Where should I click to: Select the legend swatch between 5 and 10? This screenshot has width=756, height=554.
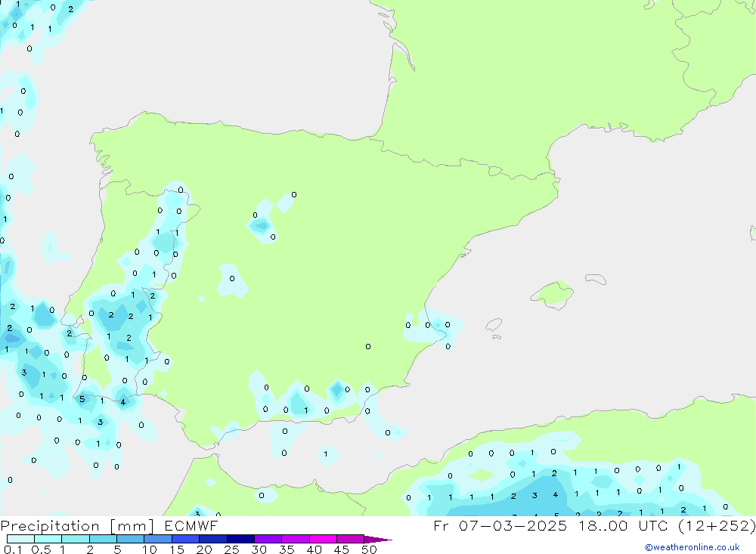(131, 539)
